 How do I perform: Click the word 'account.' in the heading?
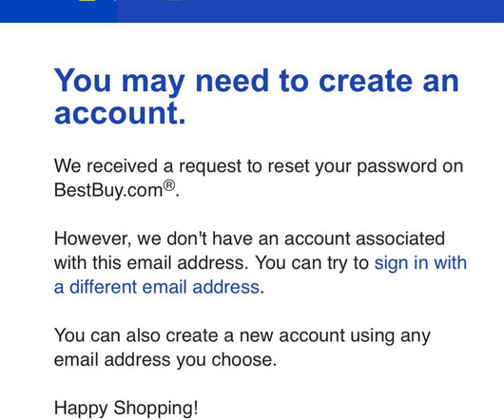pos(120,113)
